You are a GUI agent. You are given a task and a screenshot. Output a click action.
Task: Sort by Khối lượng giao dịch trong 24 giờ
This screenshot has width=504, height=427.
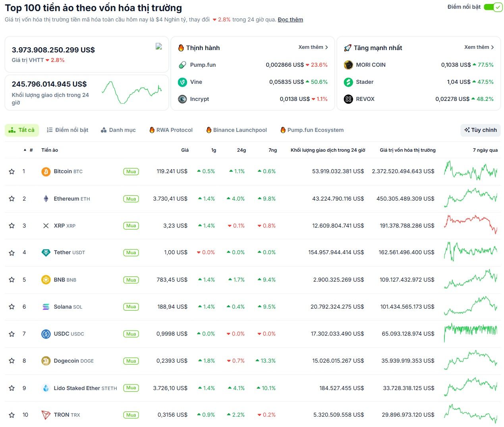click(328, 150)
